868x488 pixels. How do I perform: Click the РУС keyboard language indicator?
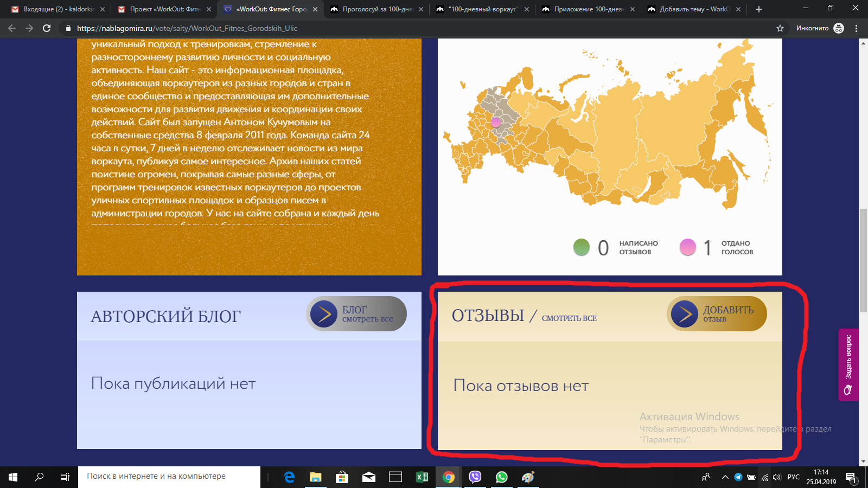point(794,477)
